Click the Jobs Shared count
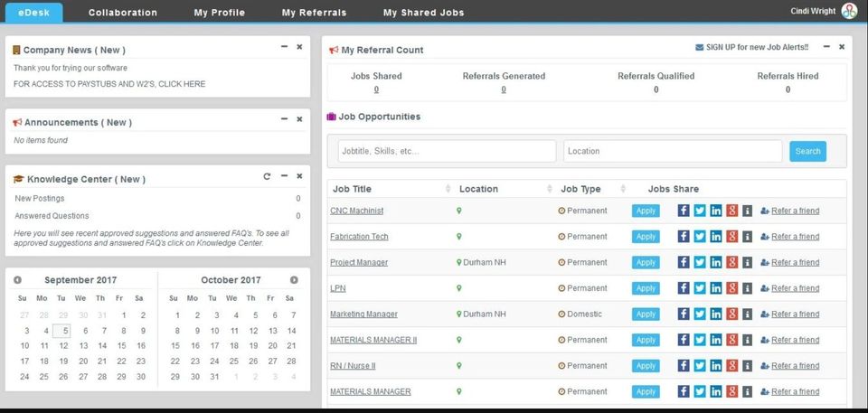Screen dimensions: 868x413 376,89
